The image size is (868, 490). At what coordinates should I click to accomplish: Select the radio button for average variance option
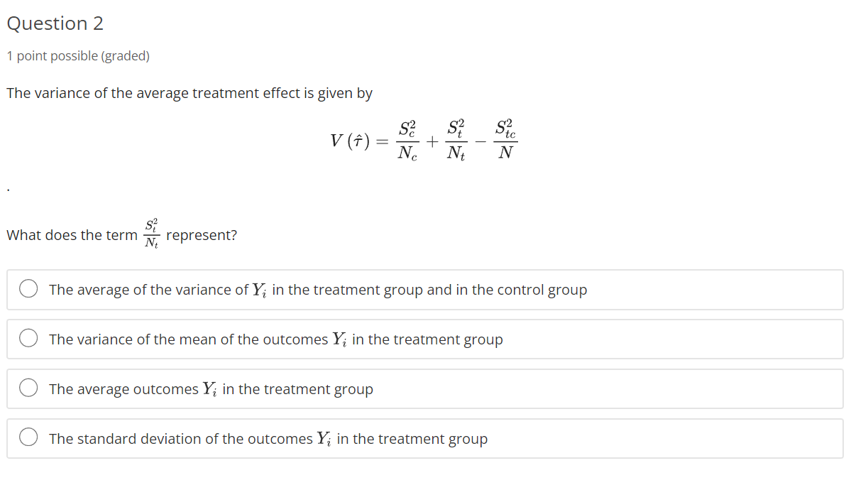click(28, 288)
